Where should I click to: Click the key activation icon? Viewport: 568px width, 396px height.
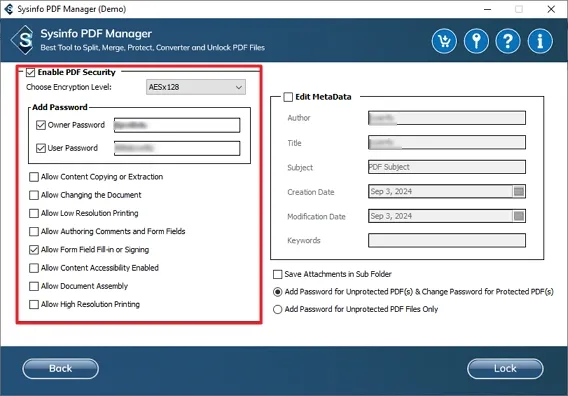[x=476, y=41]
